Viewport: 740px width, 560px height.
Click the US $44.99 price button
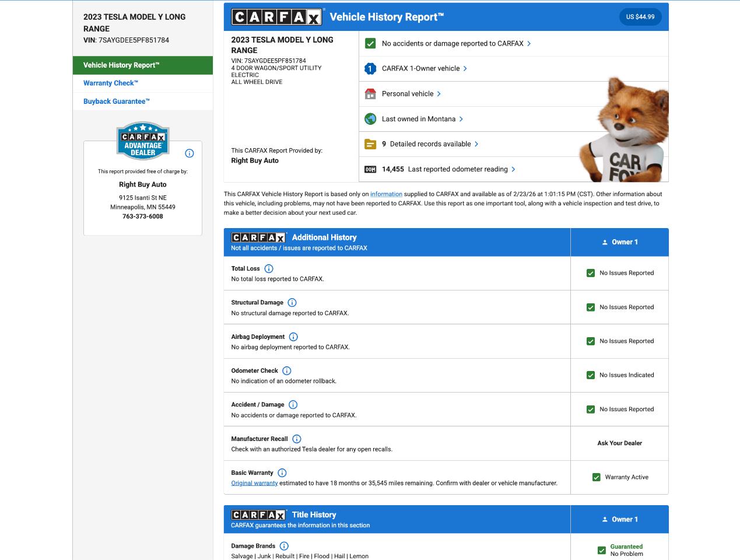[640, 17]
